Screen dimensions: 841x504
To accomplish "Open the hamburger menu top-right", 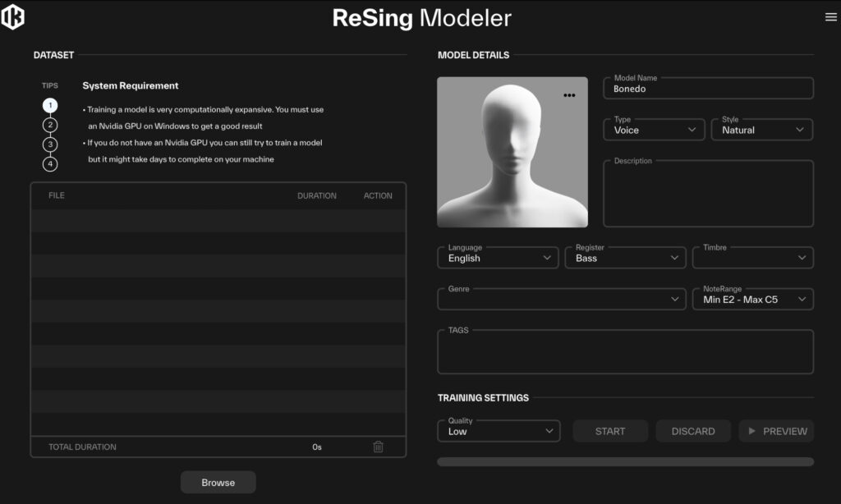I will tap(830, 16).
